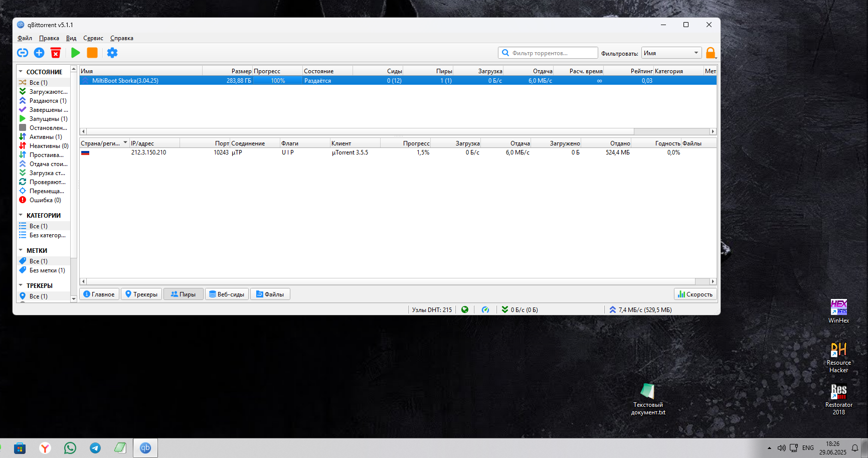Image resolution: width=868 pixels, height=458 pixels.
Task: Open the Сервис menu
Action: 93,38
